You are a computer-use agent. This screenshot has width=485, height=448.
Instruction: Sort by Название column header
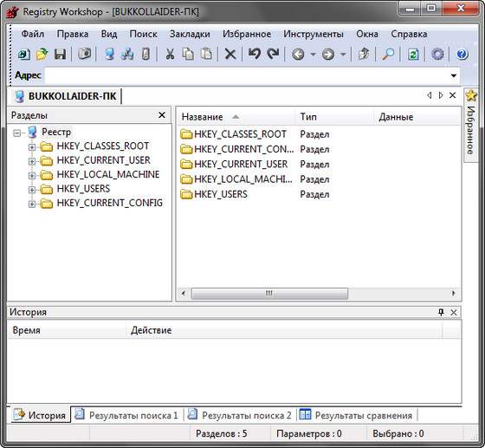[236, 117]
